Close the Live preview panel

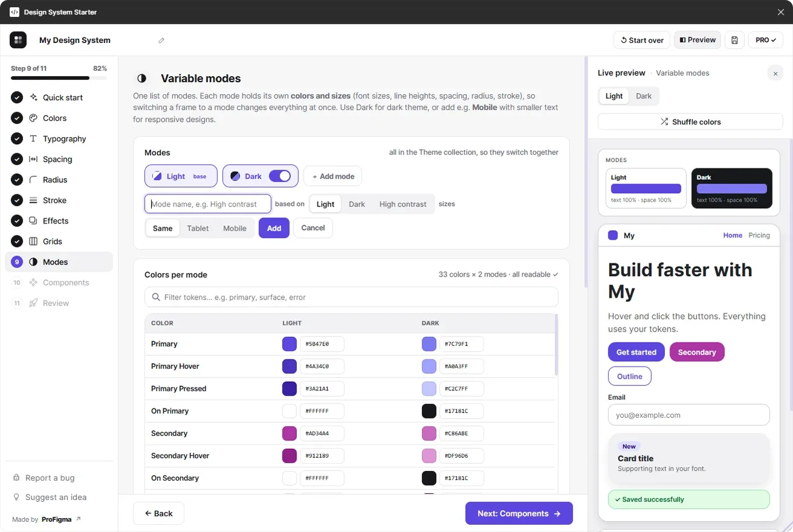click(775, 73)
